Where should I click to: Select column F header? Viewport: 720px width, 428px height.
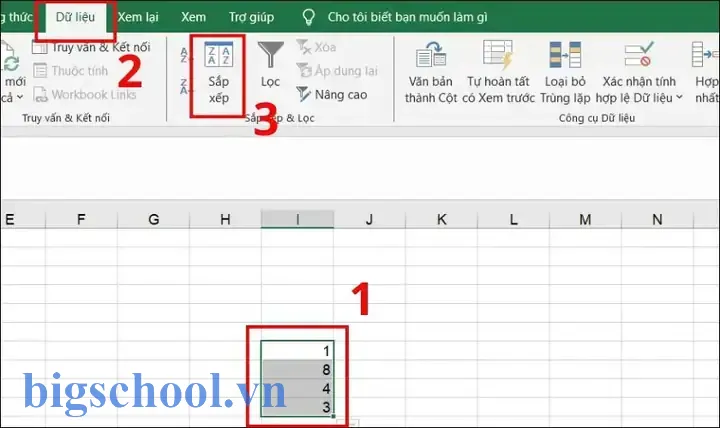click(x=81, y=220)
